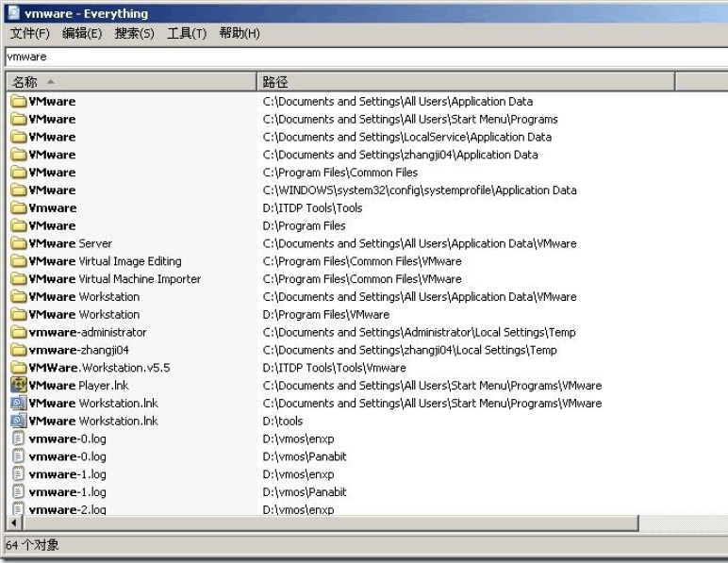Click vmware-1.log file icon in D:\vmos\enxp
Image resolution: width=728 pixels, height=563 pixels.
(x=18, y=474)
